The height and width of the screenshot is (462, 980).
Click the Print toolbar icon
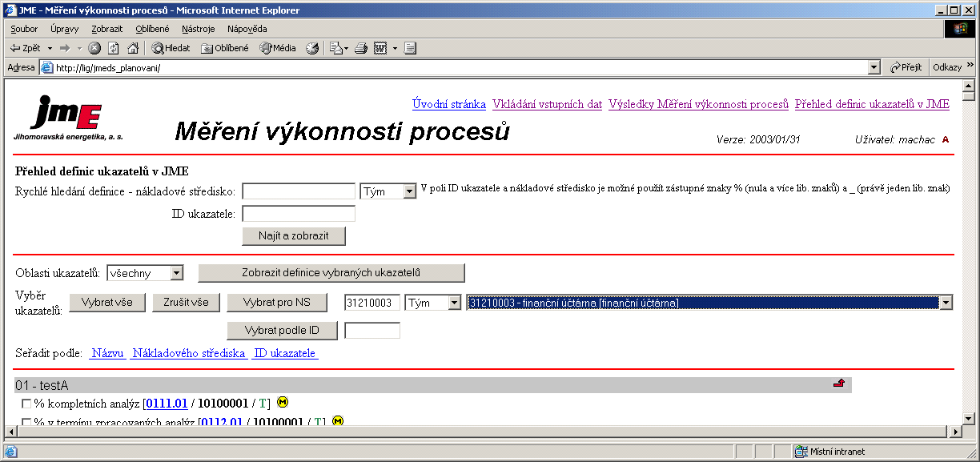(x=361, y=48)
